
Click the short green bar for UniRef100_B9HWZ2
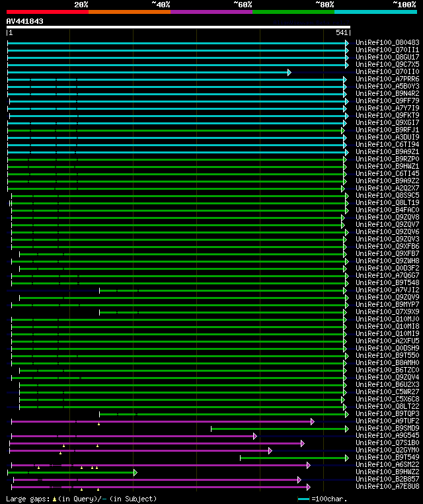(x=72, y=472)
